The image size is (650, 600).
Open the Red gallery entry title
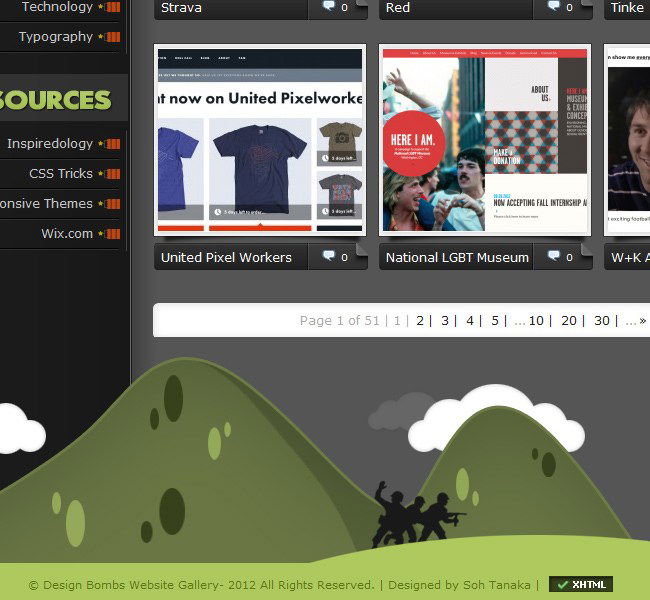(x=398, y=7)
